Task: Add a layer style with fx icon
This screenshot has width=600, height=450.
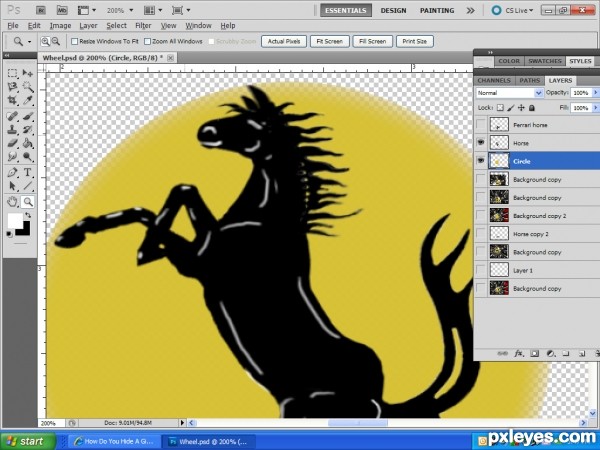Action: (518, 354)
